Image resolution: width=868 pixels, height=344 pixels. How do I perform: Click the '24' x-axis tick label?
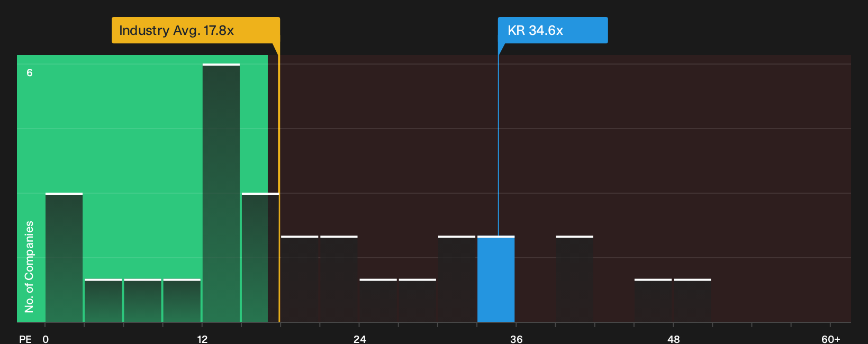359,339
